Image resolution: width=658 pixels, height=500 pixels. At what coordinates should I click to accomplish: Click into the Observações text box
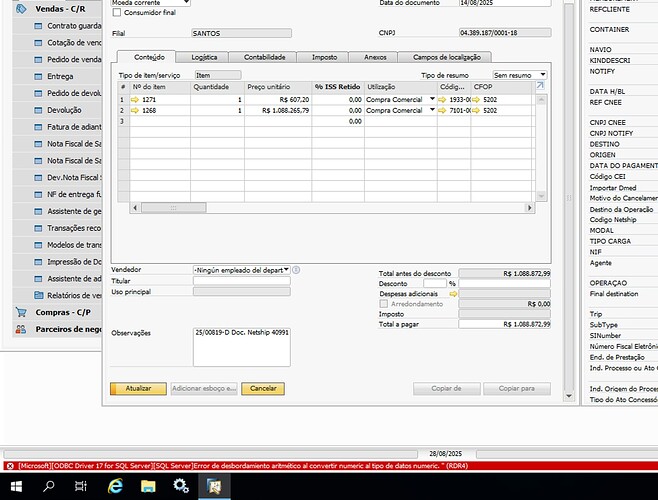tap(241, 345)
